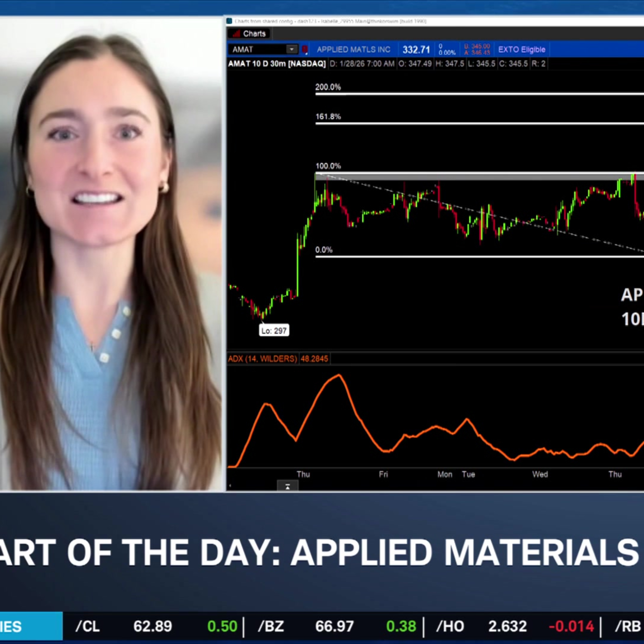Click the /CL crude futures ticker
Viewport: 644px width, 644px height.
point(88,626)
